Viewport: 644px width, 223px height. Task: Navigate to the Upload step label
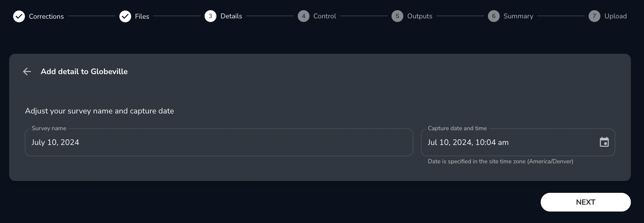click(615, 16)
